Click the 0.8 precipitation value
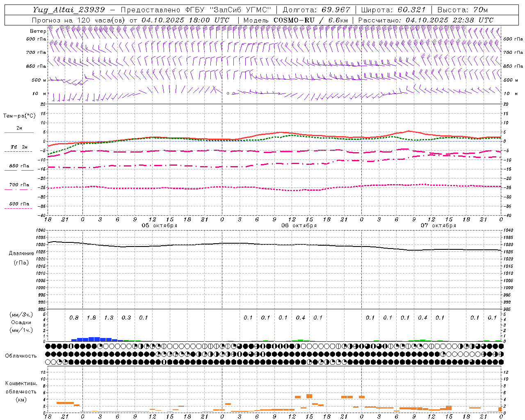The image size is (525, 420). (x=74, y=317)
